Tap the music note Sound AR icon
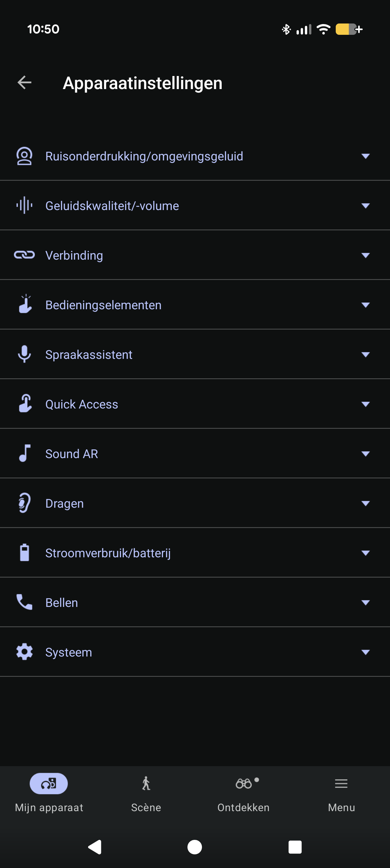 pos(24,453)
